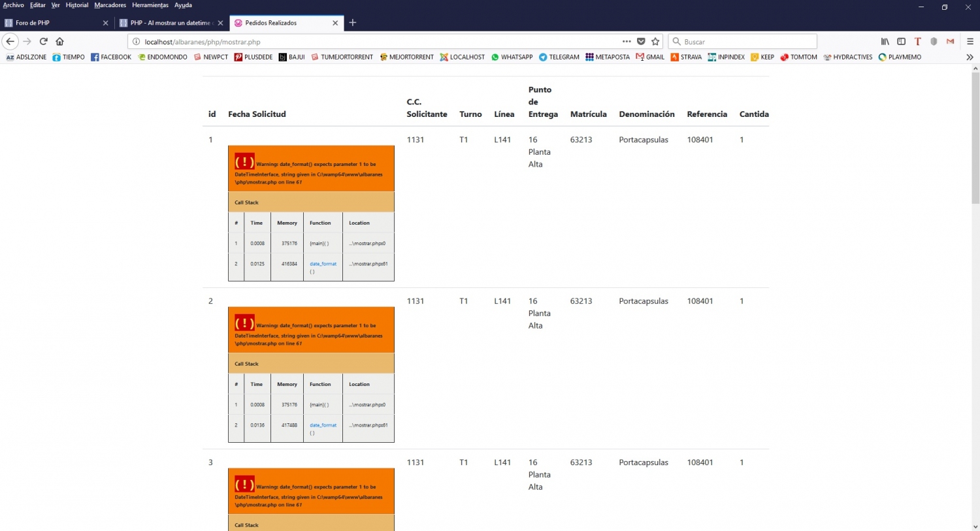Screen dimensions: 980x531
Task: Click the Denominación column header
Action: [x=647, y=114]
